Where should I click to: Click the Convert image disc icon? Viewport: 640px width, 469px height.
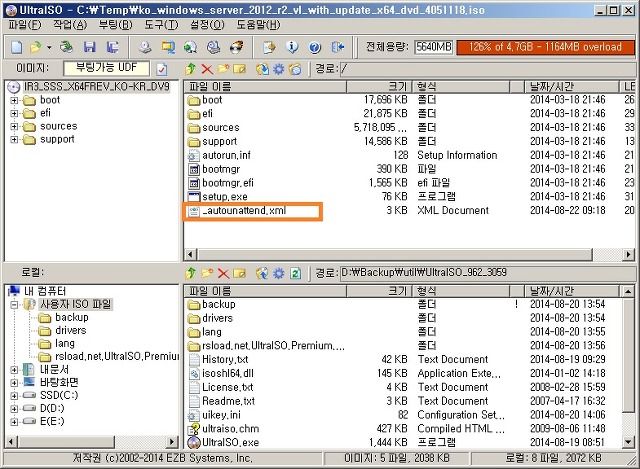click(190, 47)
